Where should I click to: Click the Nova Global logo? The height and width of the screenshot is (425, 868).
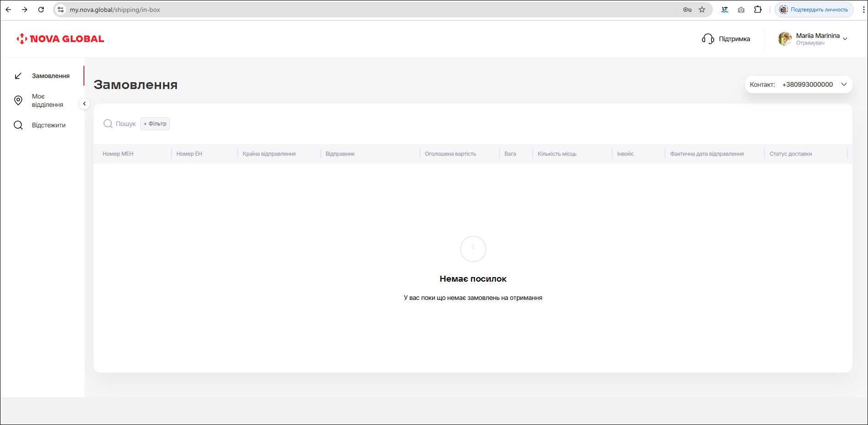pos(60,39)
